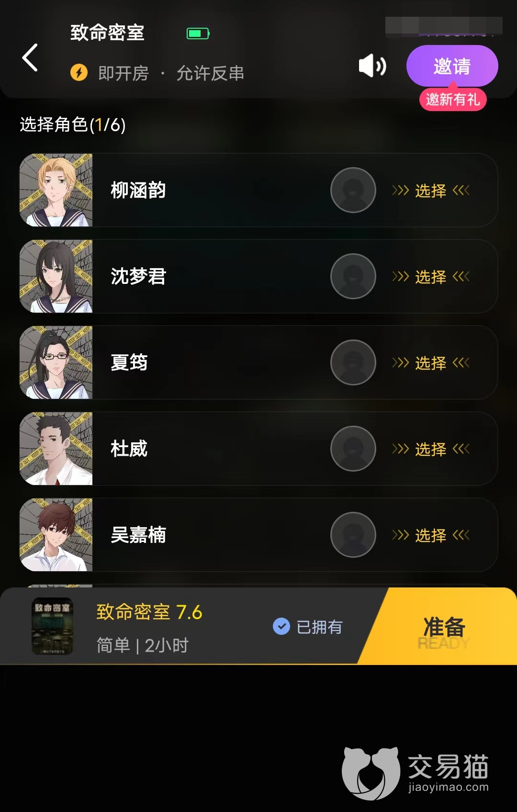Mute the room sound speaker icon
The height and width of the screenshot is (812, 517).
pyautogui.click(x=372, y=66)
